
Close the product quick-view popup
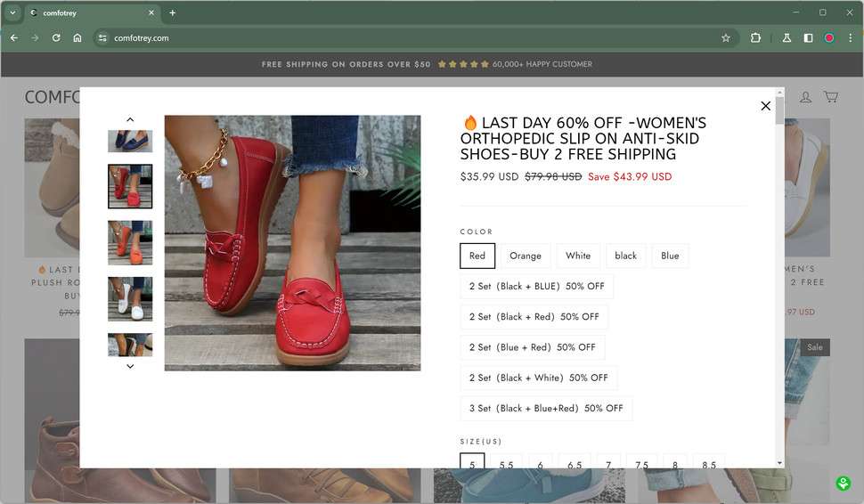click(765, 106)
